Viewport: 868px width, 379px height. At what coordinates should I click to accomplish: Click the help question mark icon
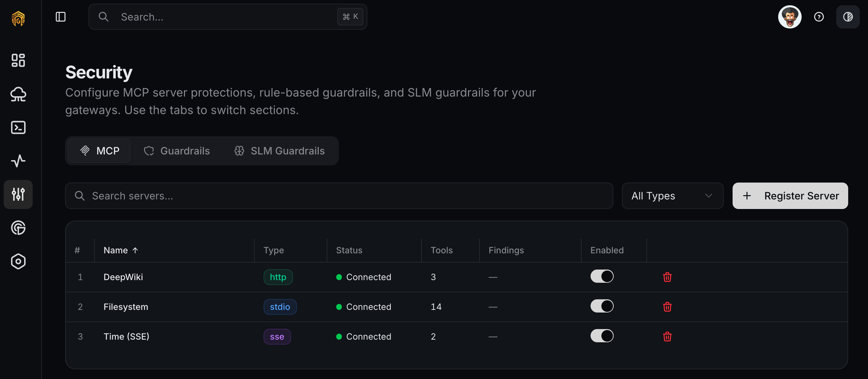pyautogui.click(x=819, y=17)
